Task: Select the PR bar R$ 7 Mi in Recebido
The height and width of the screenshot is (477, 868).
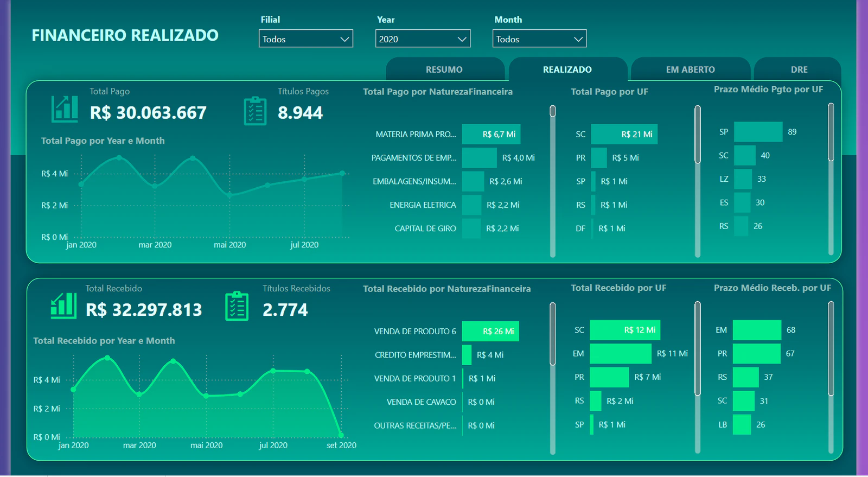Action: (609, 377)
